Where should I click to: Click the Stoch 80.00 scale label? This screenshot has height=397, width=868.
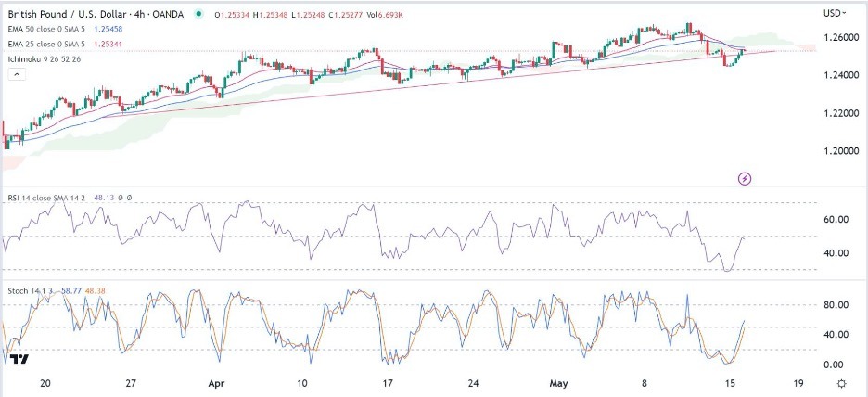(x=836, y=304)
